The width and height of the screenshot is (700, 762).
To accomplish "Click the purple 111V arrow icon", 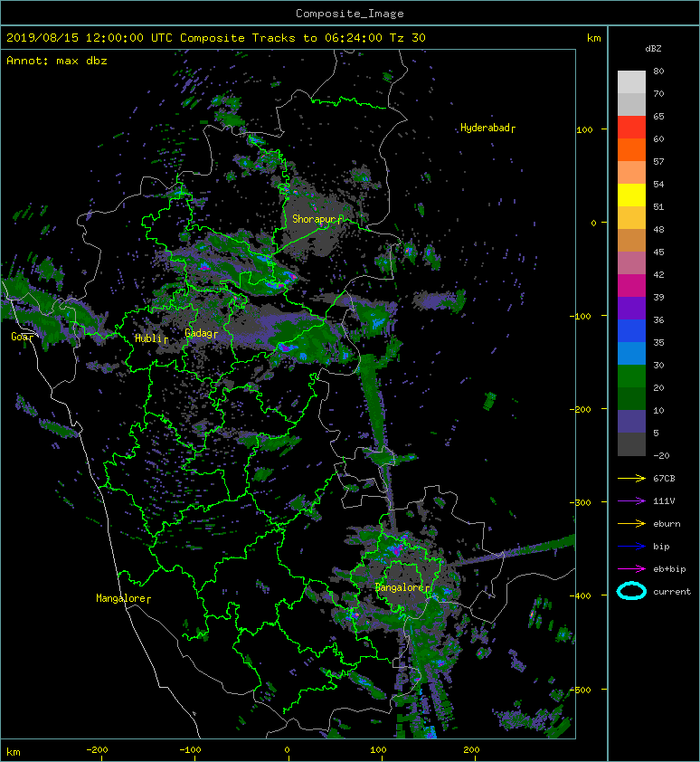I will point(631,501).
